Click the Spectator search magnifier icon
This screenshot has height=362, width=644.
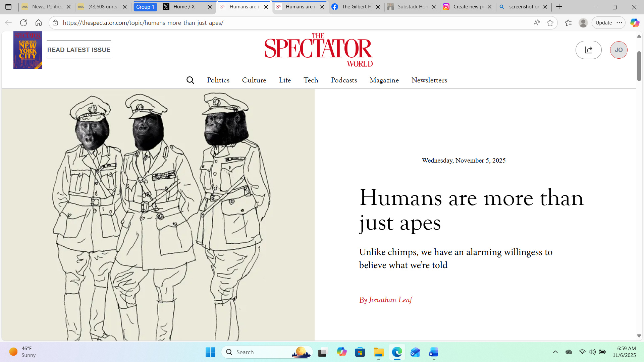[190, 80]
